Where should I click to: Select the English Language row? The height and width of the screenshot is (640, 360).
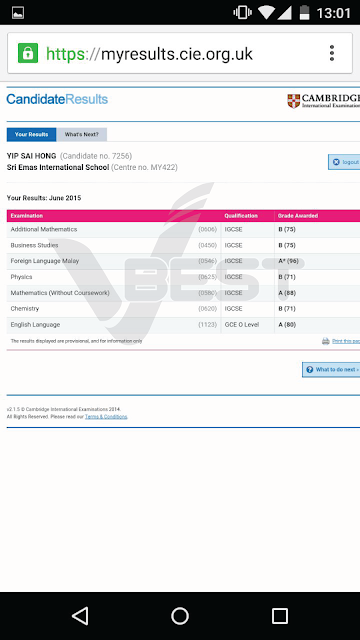[x=183, y=325]
